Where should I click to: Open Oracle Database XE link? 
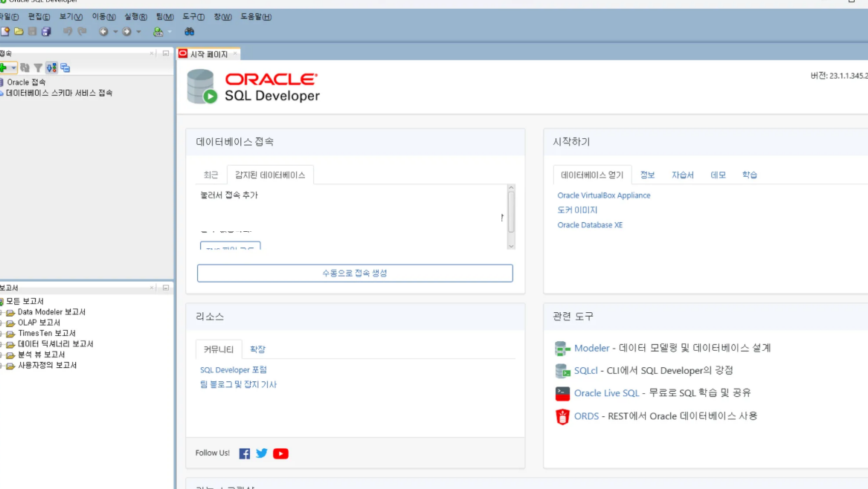tap(590, 225)
